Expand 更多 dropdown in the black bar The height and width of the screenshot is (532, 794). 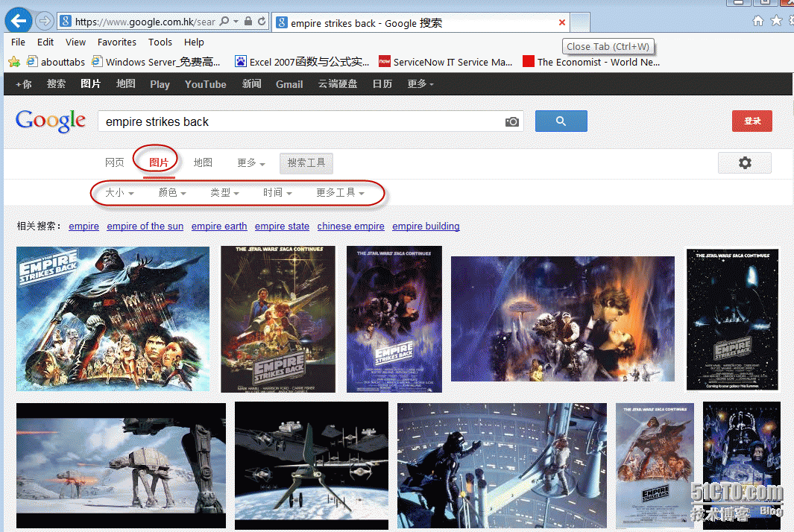pyautogui.click(x=420, y=84)
